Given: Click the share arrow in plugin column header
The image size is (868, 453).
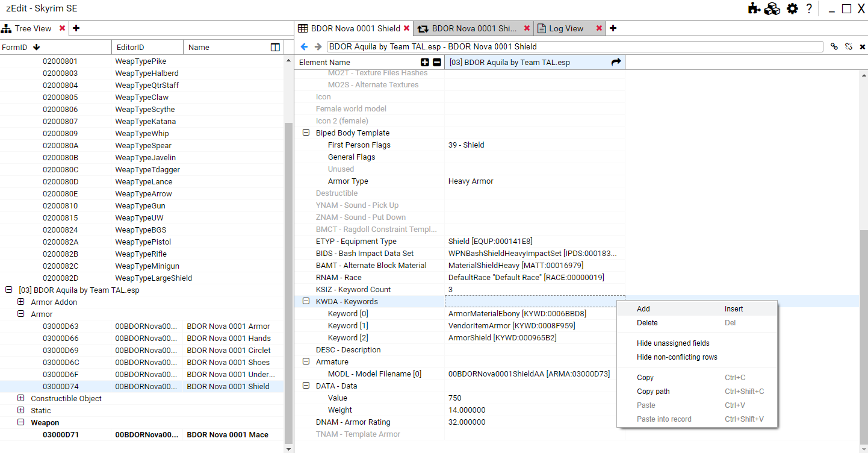Looking at the screenshot, I should pyautogui.click(x=616, y=62).
